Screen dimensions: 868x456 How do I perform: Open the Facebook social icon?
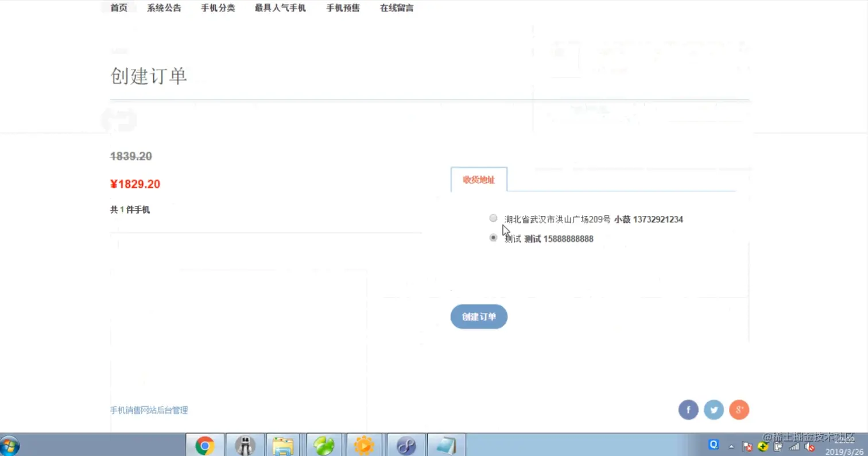pos(688,410)
